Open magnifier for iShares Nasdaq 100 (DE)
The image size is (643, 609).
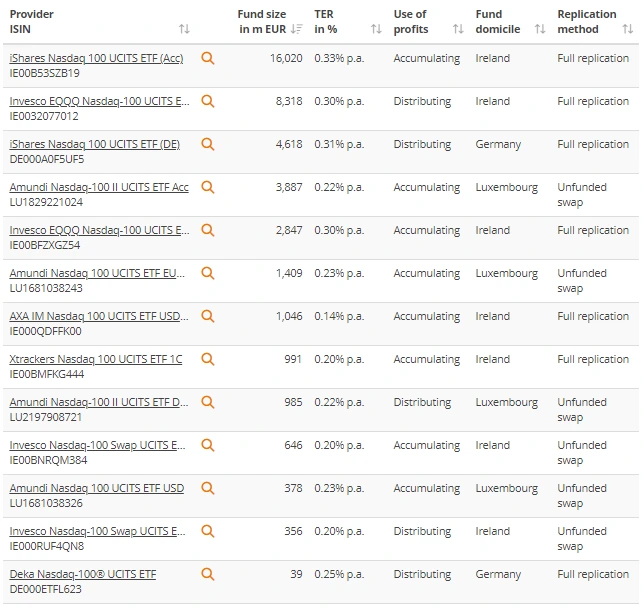click(207, 144)
